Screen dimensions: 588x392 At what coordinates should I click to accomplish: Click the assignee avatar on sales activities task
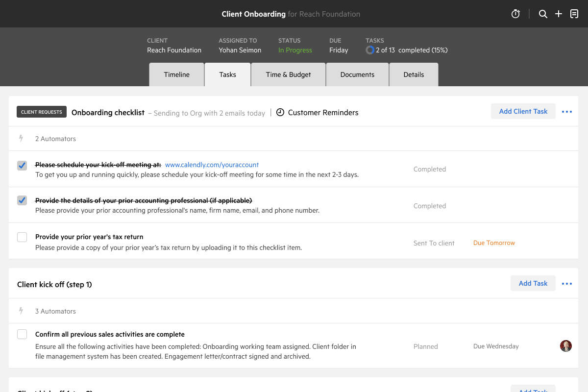coord(566,346)
